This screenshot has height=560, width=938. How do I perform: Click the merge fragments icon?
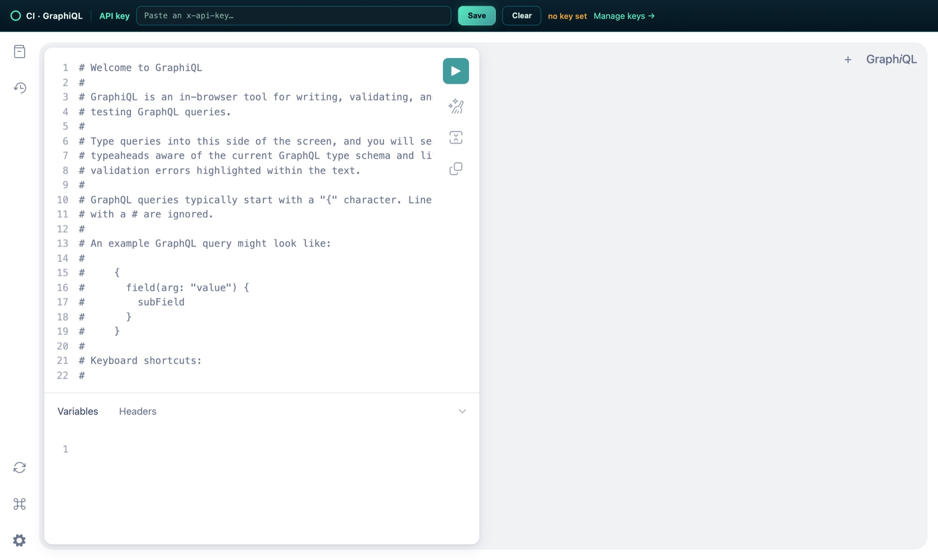[x=455, y=137]
